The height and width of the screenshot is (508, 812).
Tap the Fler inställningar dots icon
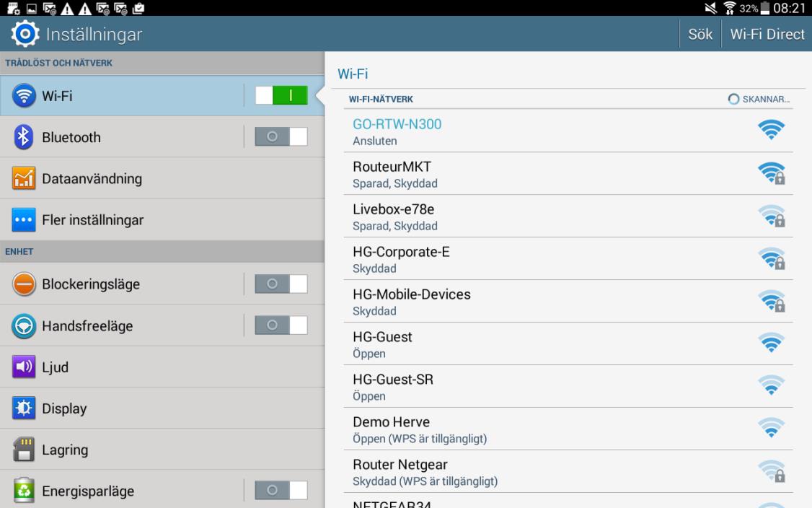[24, 220]
